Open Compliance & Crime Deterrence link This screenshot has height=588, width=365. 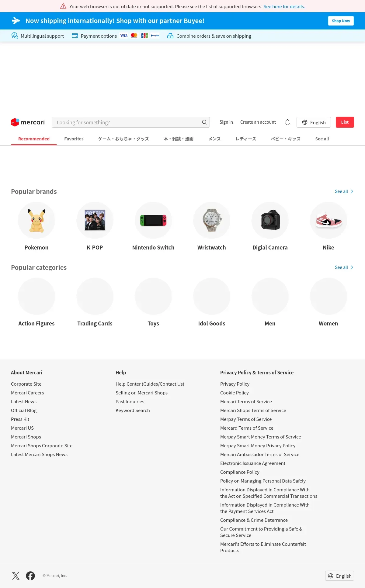click(254, 520)
